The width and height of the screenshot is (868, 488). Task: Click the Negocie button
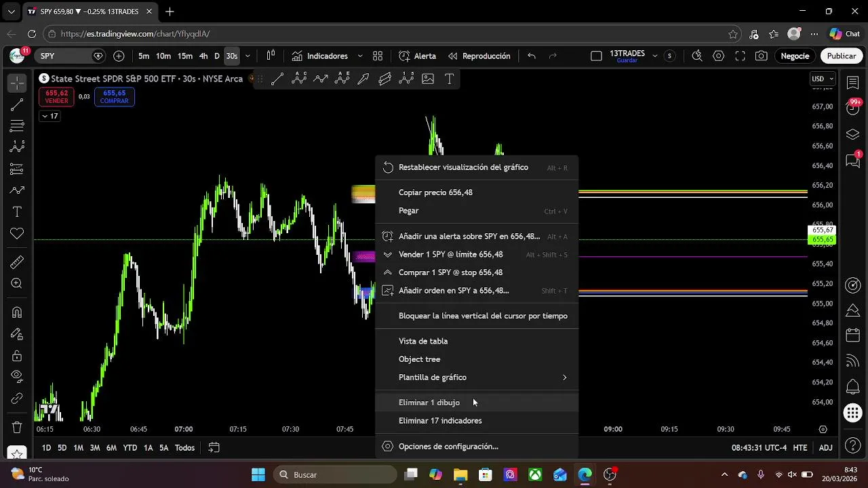click(795, 56)
